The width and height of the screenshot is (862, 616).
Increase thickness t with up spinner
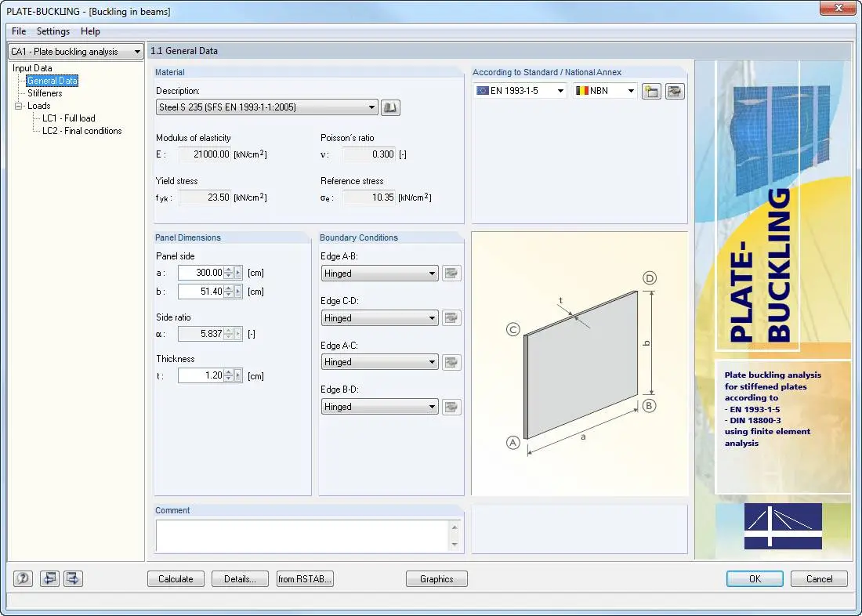[229, 372]
